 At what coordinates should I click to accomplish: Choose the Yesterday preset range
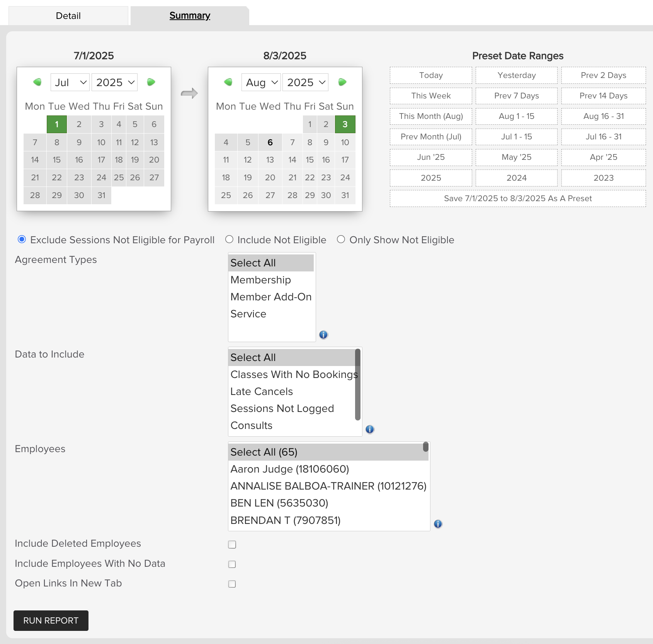pos(517,75)
